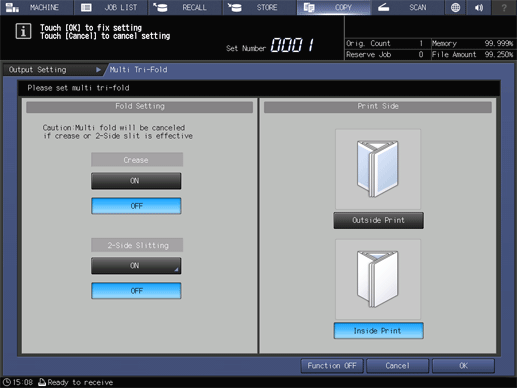Click the outside print fold illustration
The height and width of the screenshot is (388, 517).
(x=378, y=169)
